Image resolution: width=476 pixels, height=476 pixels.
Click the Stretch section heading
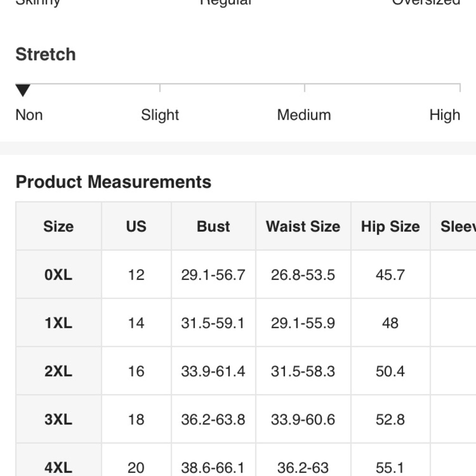(46, 54)
